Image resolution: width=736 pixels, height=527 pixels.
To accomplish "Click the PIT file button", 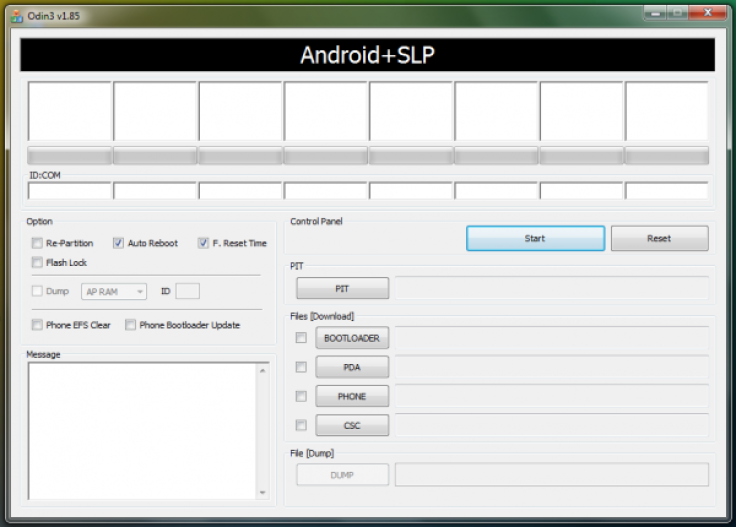I will tap(342, 289).
